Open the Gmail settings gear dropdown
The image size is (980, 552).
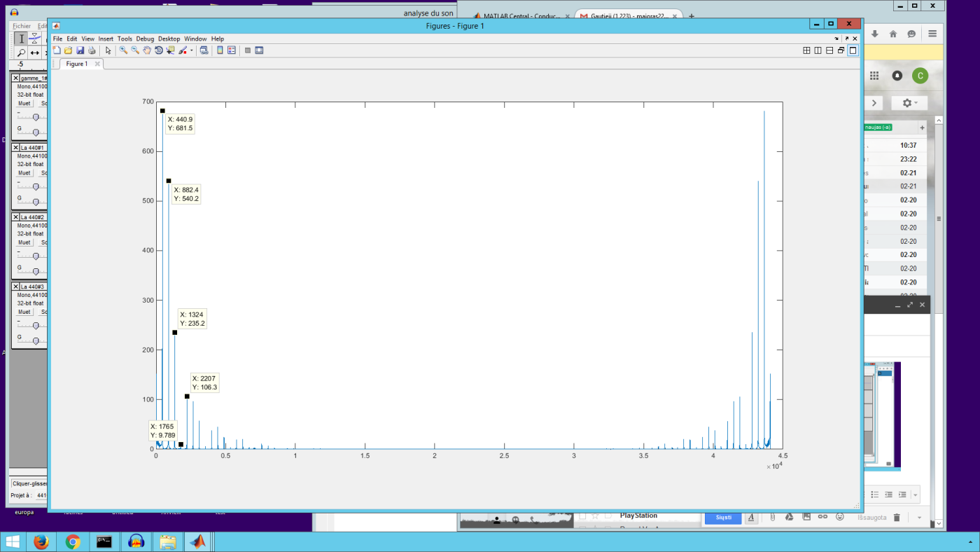click(909, 103)
